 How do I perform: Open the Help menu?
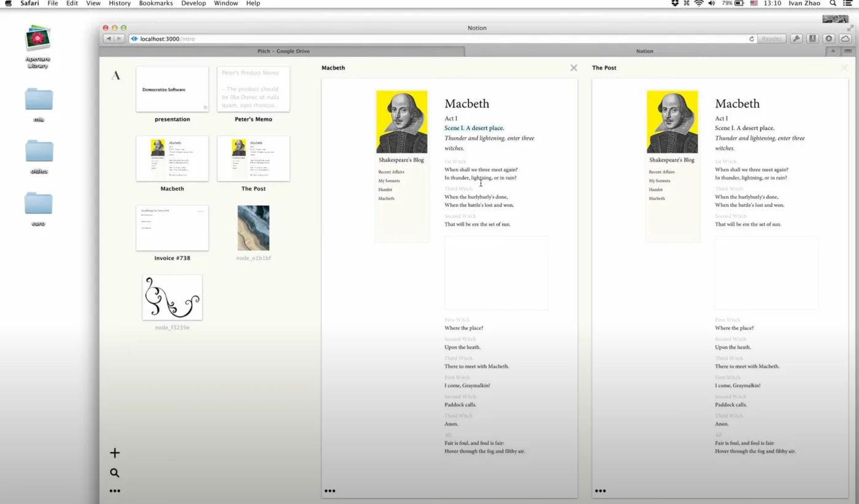point(253,4)
